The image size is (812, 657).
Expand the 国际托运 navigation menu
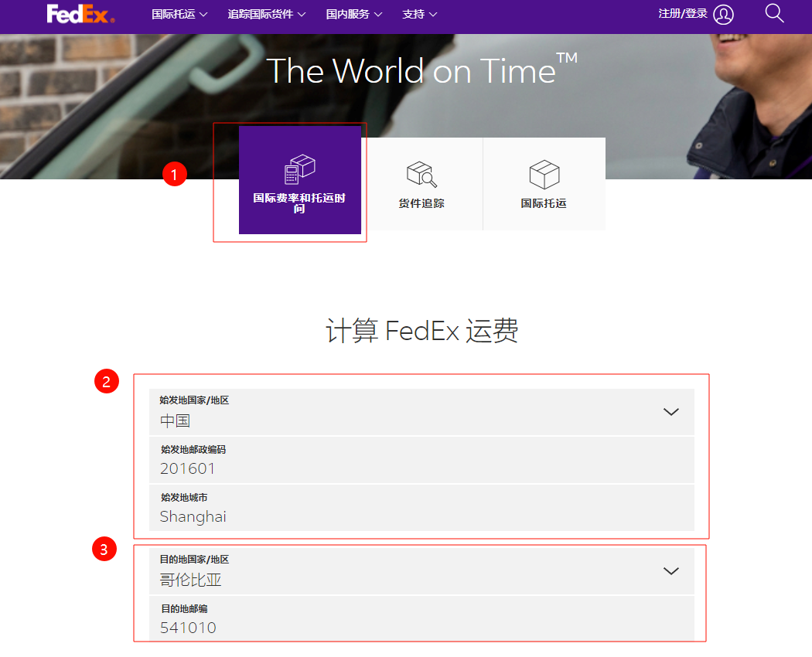click(179, 15)
